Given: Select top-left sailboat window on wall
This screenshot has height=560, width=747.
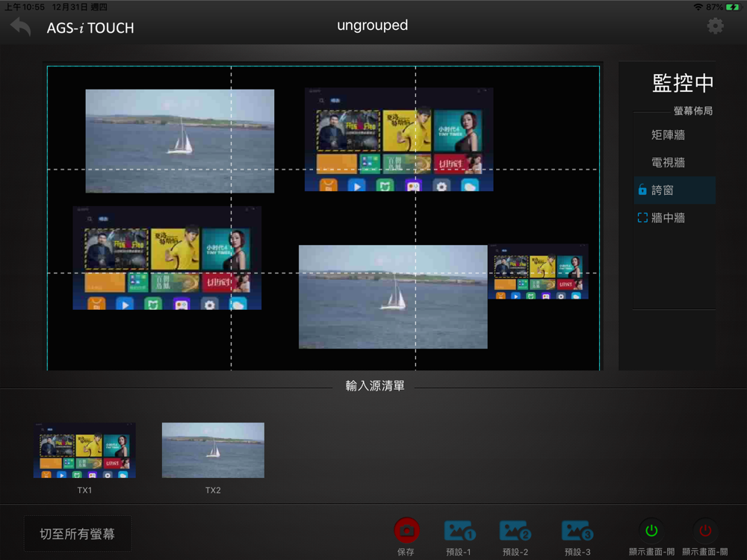Looking at the screenshot, I should point(179,141).
